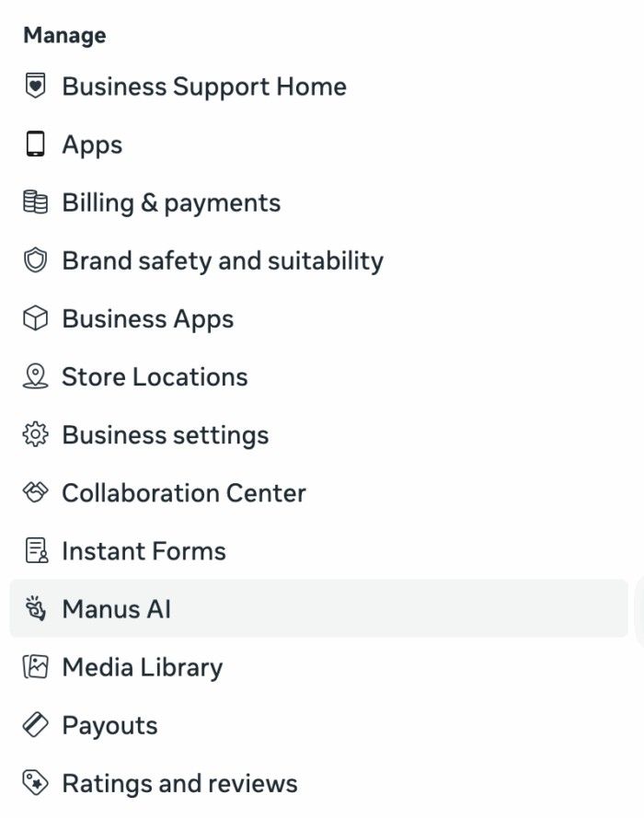
Task: Open Business Support Home
Action: tap(203, 86)
